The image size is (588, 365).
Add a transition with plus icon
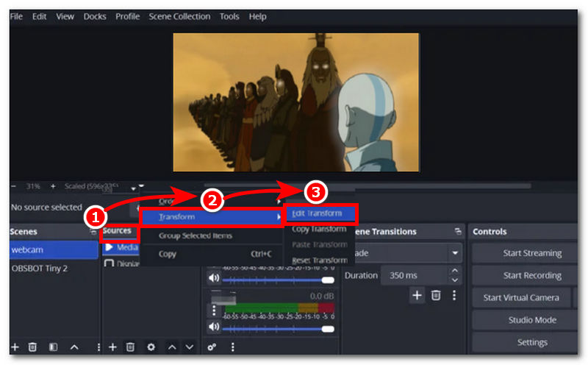click(x=417, y=296)
